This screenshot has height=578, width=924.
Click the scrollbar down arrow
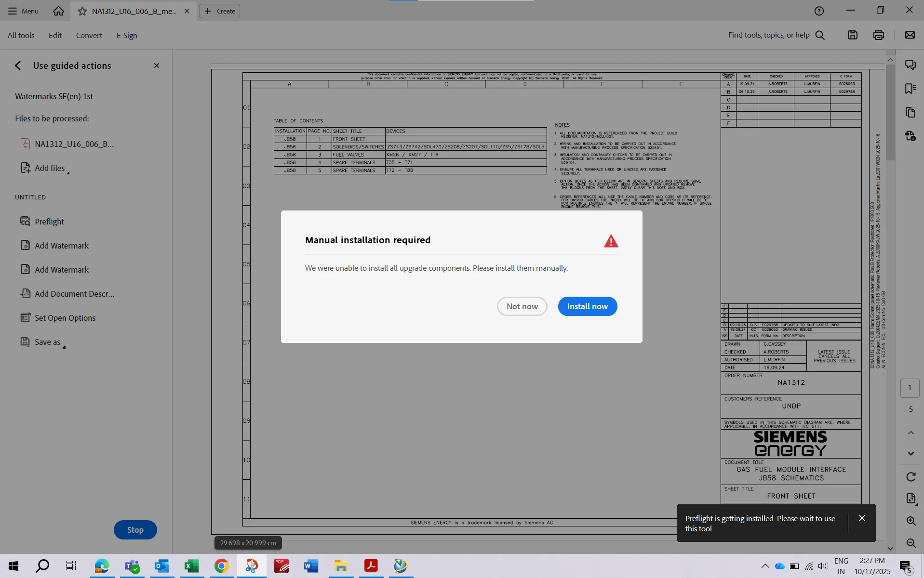coord(890,549)
